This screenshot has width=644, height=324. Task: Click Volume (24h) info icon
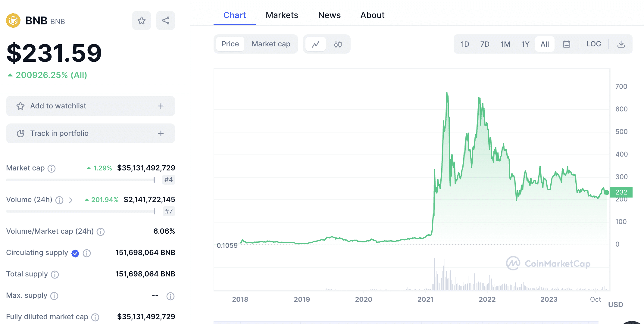click(59, 200)
